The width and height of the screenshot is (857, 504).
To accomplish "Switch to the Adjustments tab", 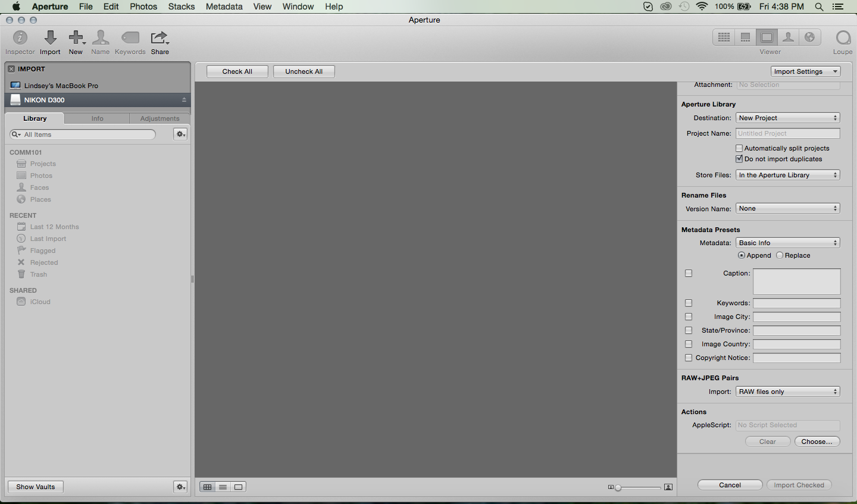I will coord(159,118).
